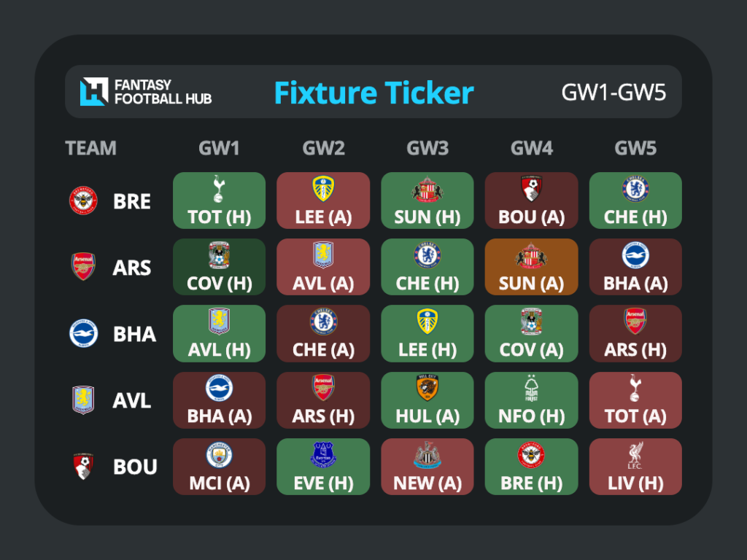Open the MCI (A) fixture tile
The height and width of the screenshot is (560, 747).
[219, 467]
